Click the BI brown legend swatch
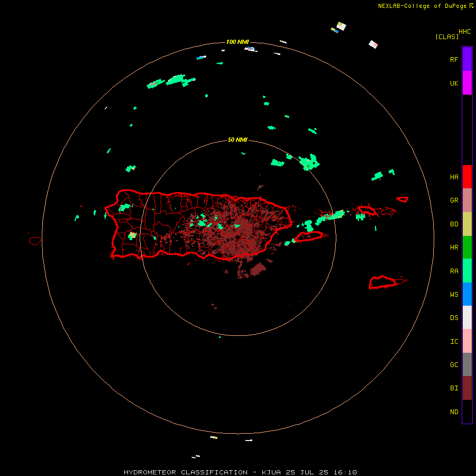 click(467, 388)
